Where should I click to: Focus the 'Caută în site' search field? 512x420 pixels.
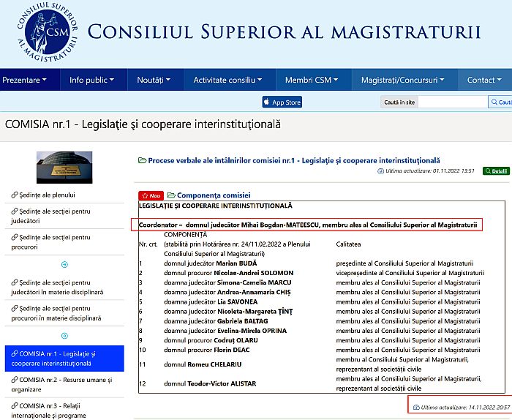453,102
